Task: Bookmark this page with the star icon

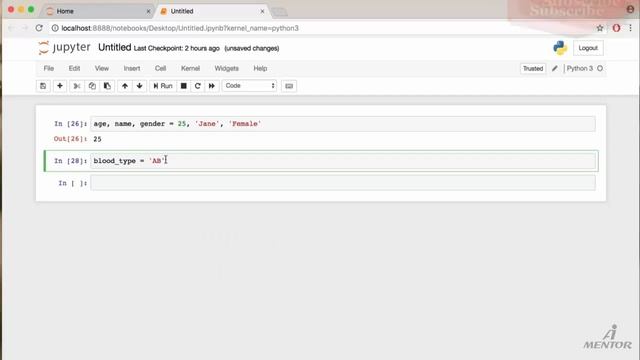Action: (x=600, y=28)
